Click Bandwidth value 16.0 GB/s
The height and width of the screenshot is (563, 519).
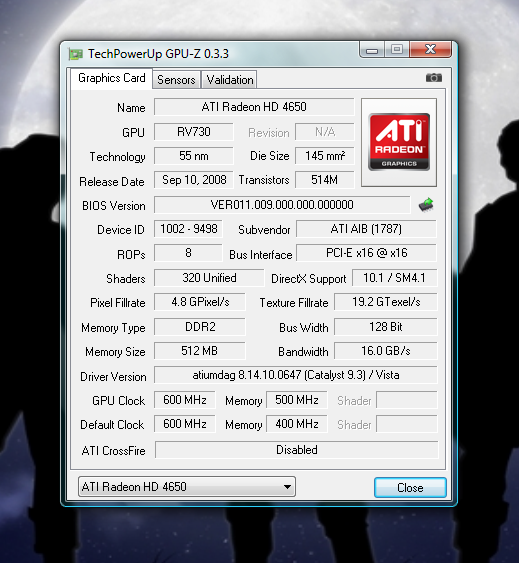pyautogui.click(x=386, y=351)
